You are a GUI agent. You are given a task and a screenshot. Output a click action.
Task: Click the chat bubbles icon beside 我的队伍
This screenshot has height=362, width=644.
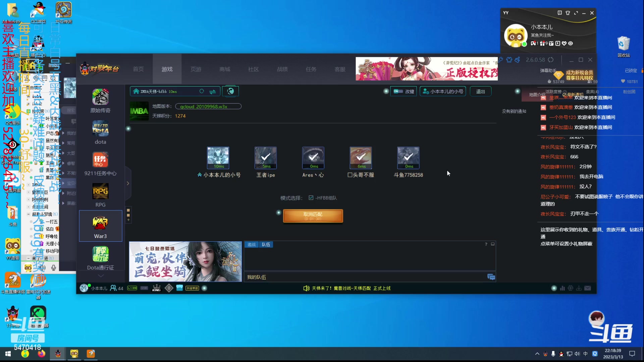click(491, 277)
